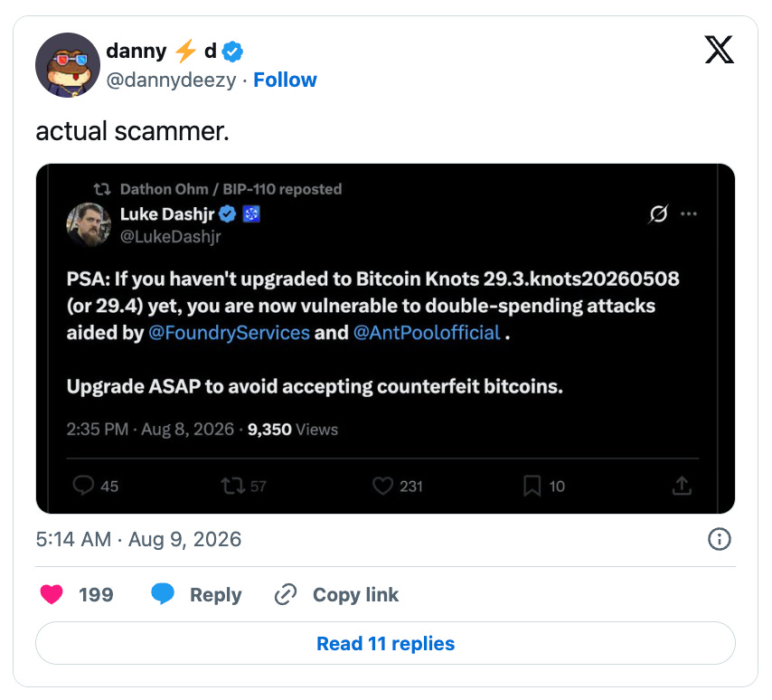The width and height of the screenshot is (772, 700).
Task: Click the pink heart like icon
Action: point(52,594)
